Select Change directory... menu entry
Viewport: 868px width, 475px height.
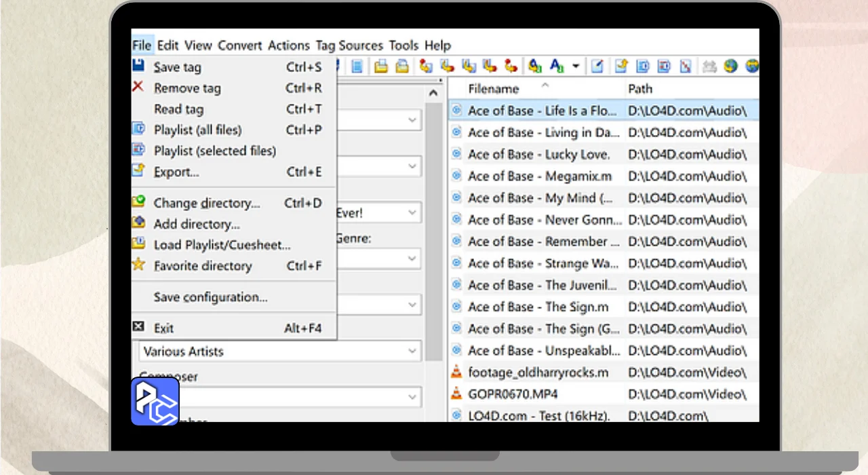(206, 203)
